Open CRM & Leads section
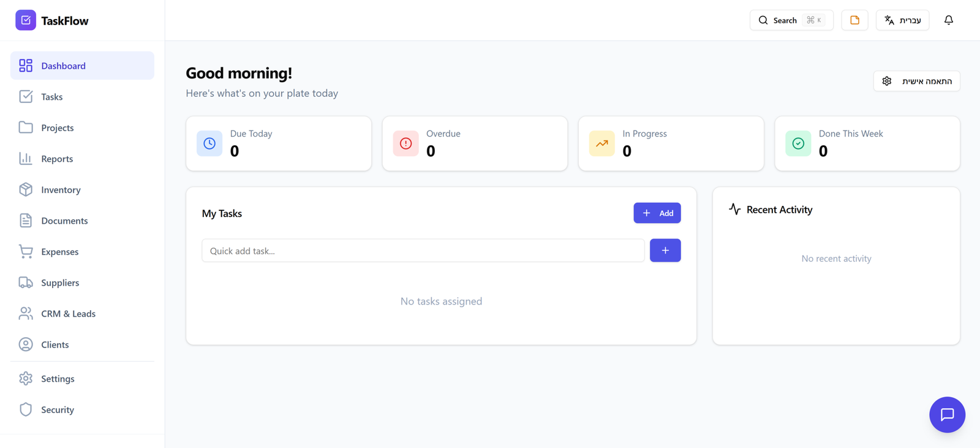This screenshot has width=980, height=448. coord(68,314)
